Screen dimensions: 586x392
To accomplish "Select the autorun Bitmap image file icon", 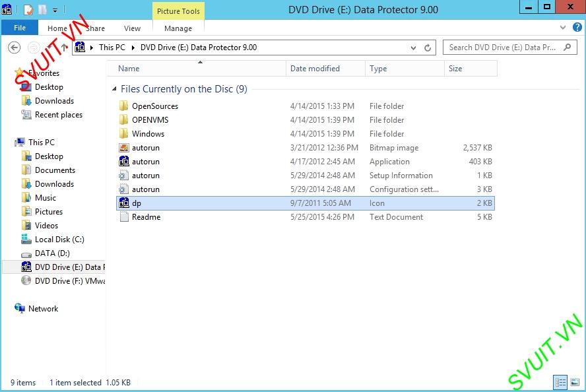I will (x=123, y=148).
